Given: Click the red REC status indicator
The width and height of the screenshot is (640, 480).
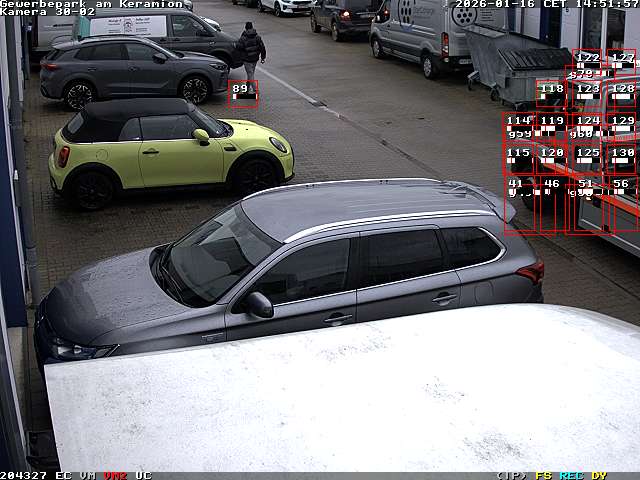Looking at the screenshot, I should point(572,475).
